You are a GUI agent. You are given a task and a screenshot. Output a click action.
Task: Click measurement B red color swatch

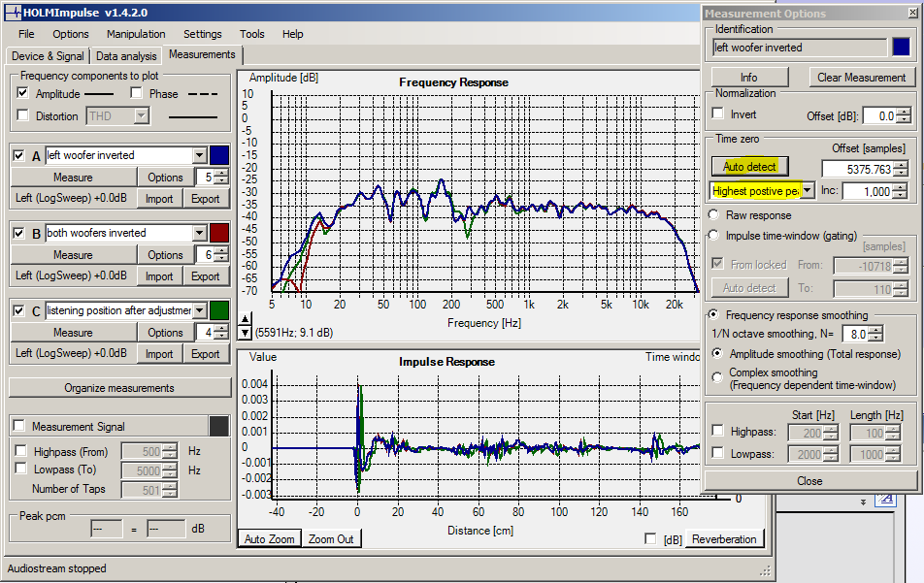coord(219,233)
